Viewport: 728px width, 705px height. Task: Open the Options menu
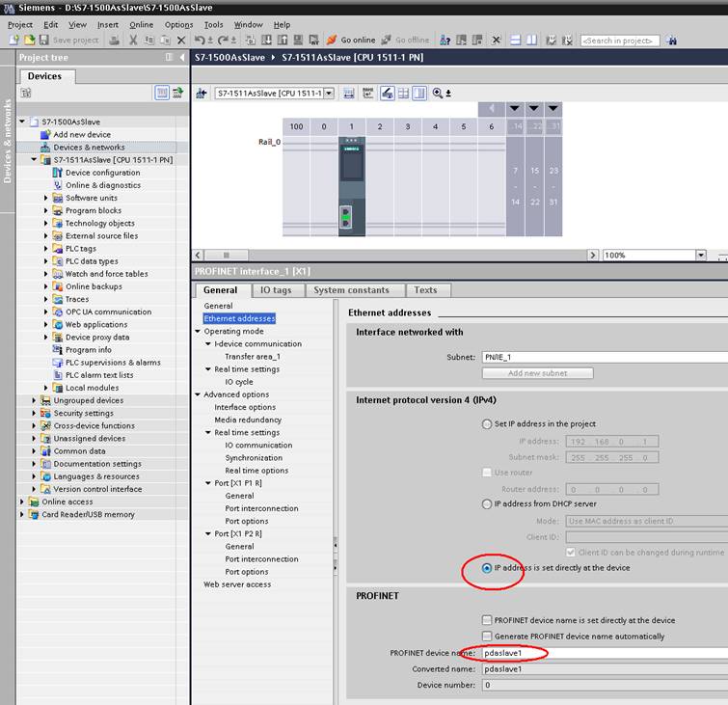[x=178, y=25]
